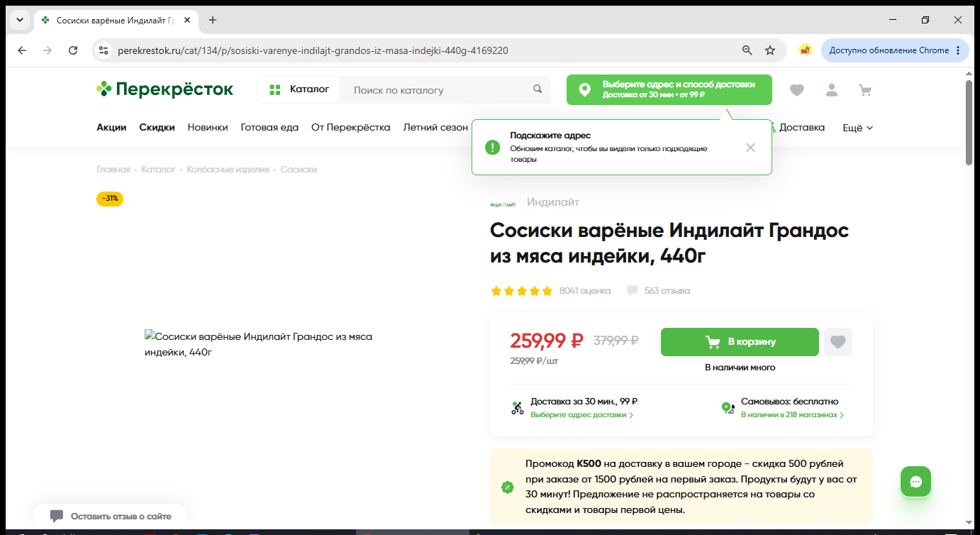
Task: Click Оставить отзыв о сайте button
Action: tap(111, 517)
